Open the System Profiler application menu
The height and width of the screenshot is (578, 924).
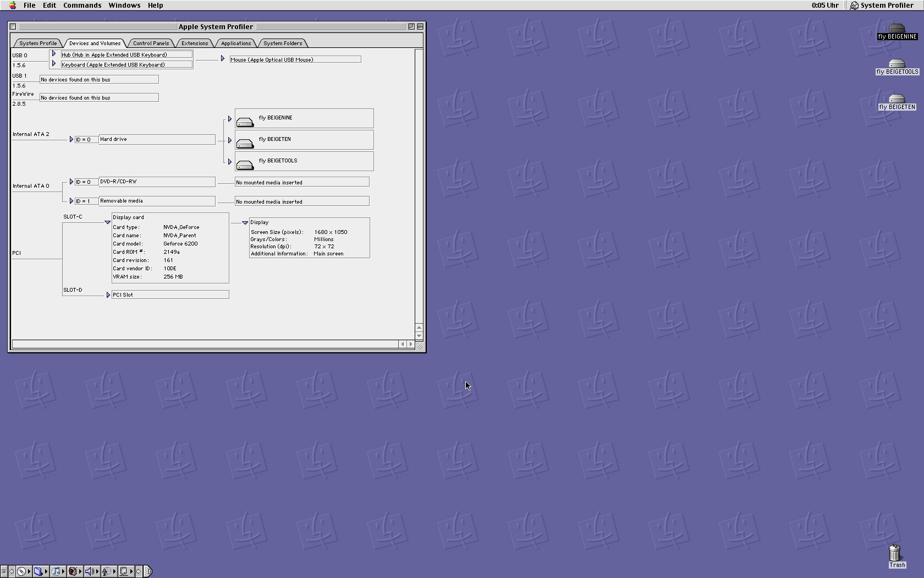[882, 6]
